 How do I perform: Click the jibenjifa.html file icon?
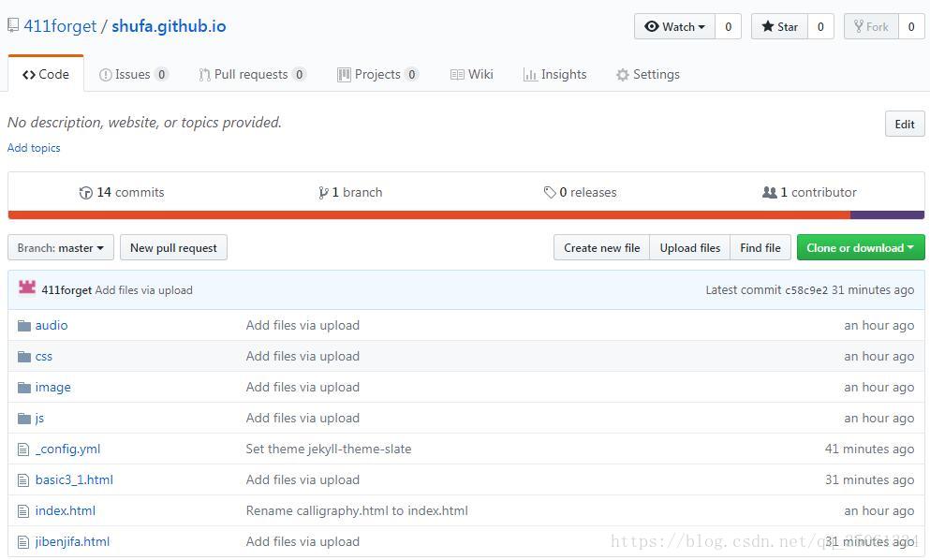pos(23,542)
